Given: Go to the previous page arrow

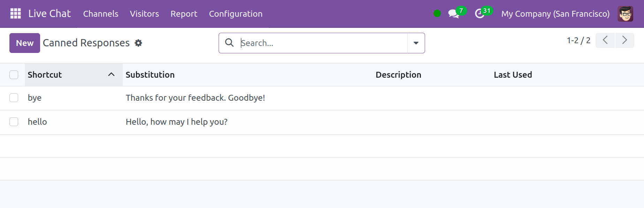Looking at the screenshot, I should click(x=605, y=40).
